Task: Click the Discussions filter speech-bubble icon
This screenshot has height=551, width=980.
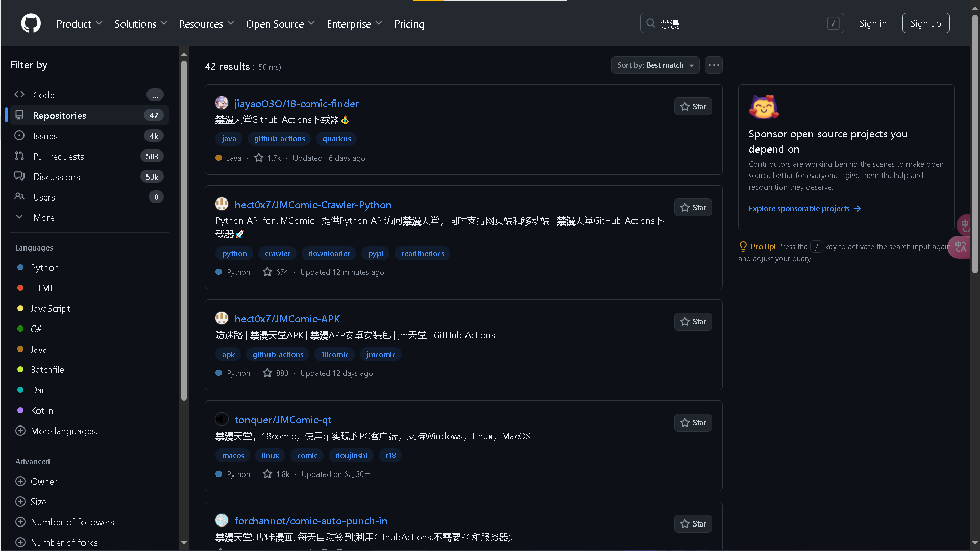Action: pyautogui.click(x=19, y=177)
